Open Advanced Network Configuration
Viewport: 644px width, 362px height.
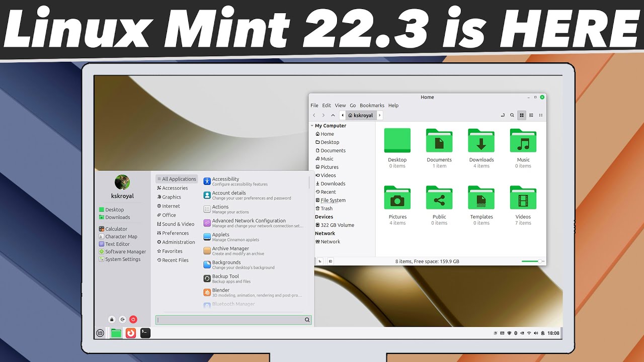click(x=254, y=223)
